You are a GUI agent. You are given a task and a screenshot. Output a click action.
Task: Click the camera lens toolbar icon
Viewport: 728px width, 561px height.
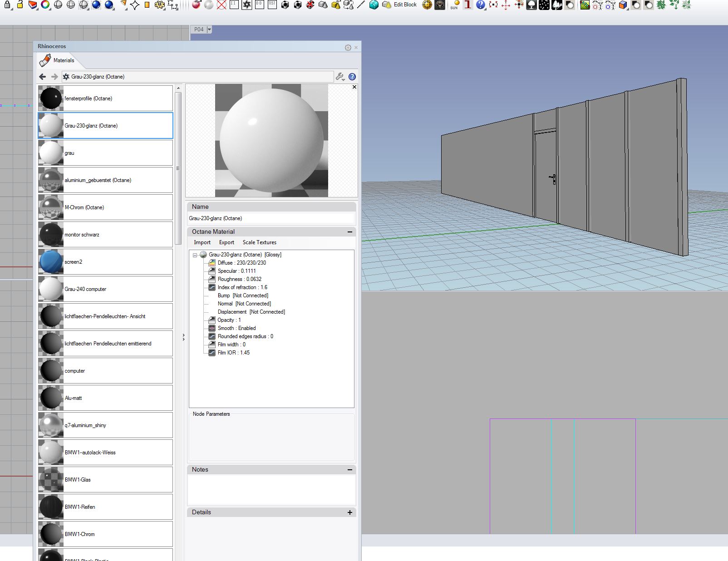[x=440, y=5]
